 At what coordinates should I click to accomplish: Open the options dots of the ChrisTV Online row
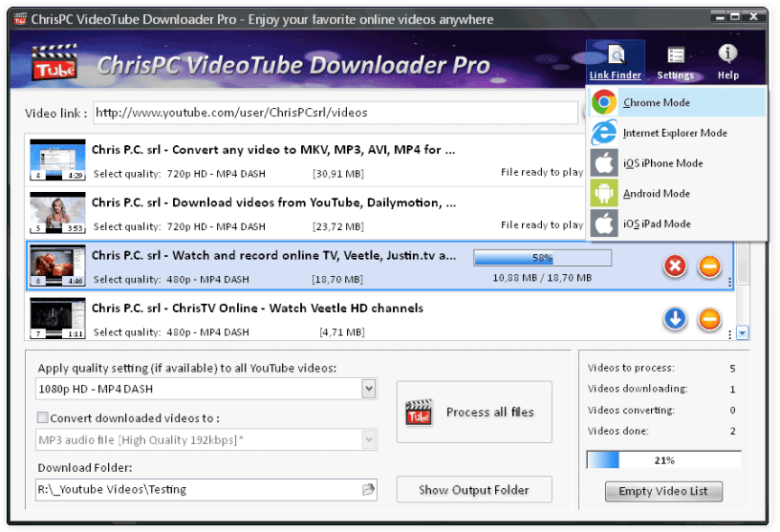(729, 335)
